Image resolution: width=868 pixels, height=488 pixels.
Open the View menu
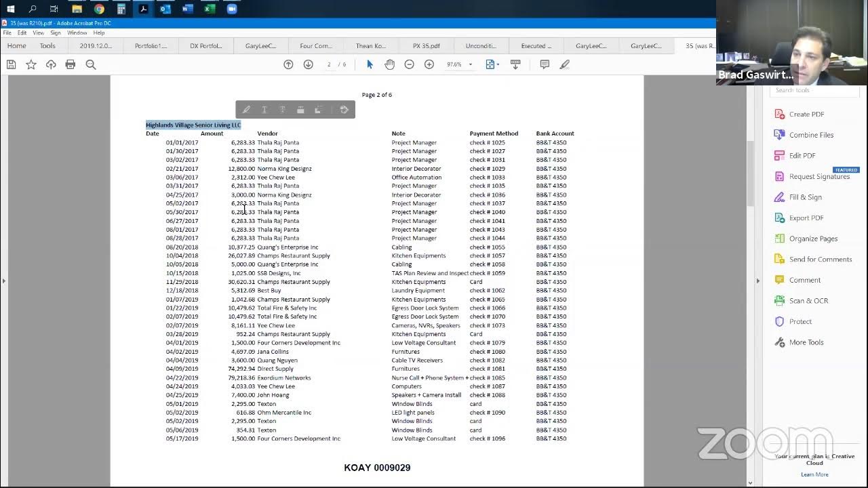(39, 33)
